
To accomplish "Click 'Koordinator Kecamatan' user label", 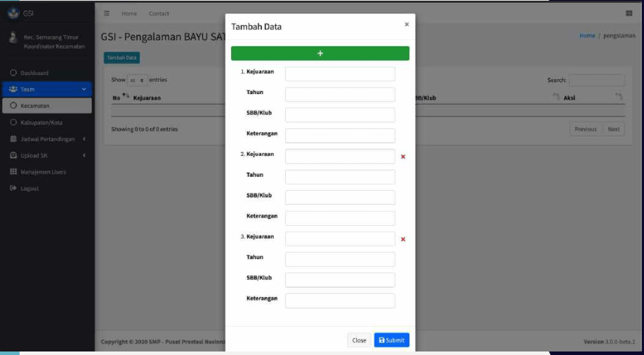I will 54,46.
